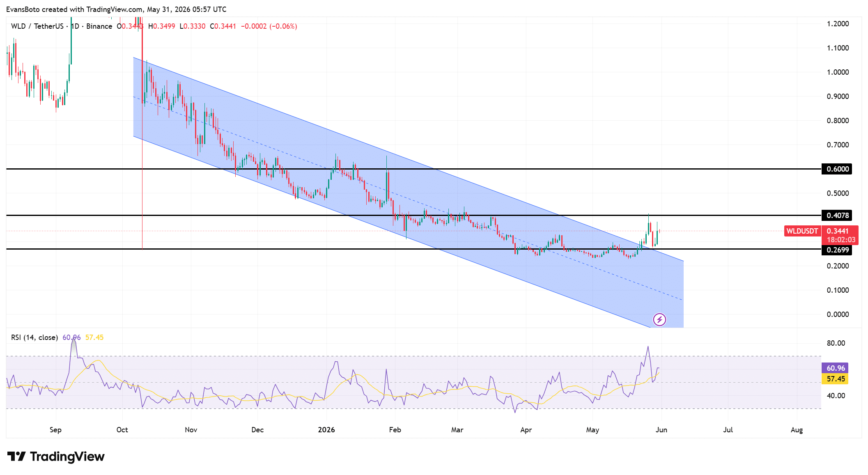Click the change −0.0002 (−0.06%) text
Viewport: 868px width, 475px height.
click(269, 26)
